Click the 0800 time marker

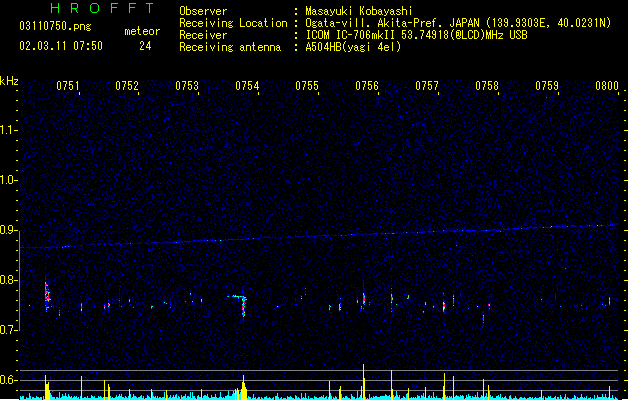click(607, 86)
